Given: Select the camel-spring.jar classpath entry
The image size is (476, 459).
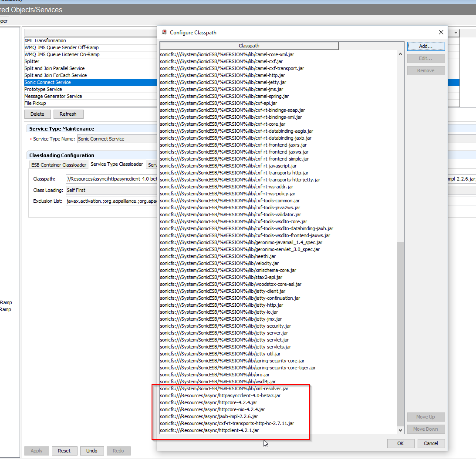Looking at the screenshot, I should [224, 96].
